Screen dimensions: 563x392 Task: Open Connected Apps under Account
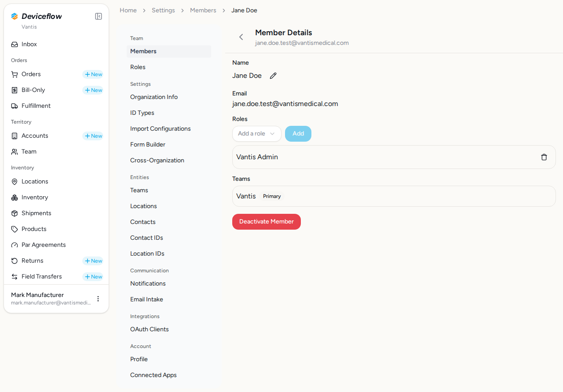pyautogui.click(x=169, y=375)
